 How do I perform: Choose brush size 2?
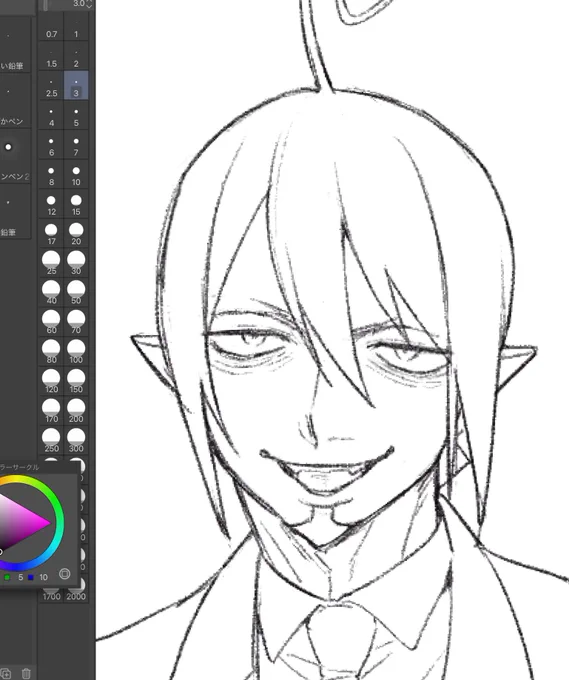76,57
